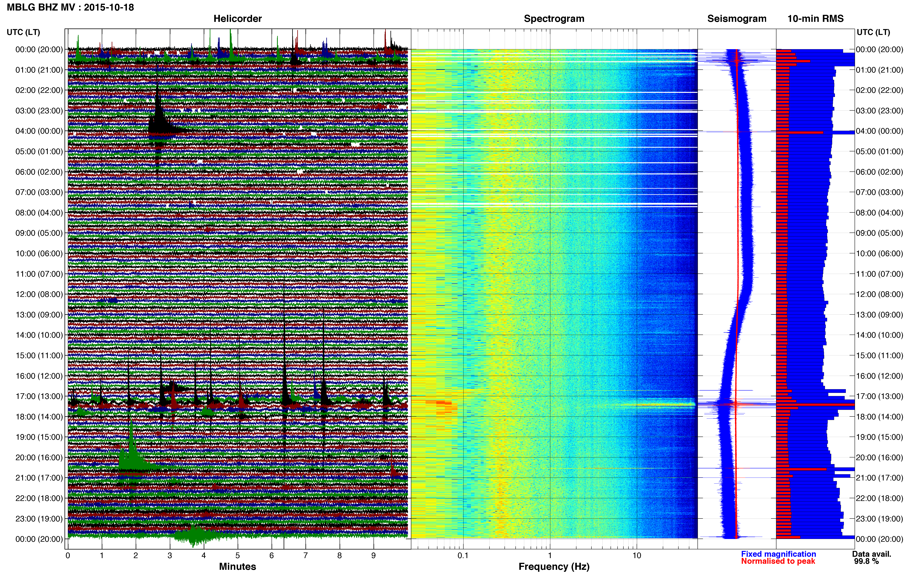Click the "7" tick on the Minutes axis

[x=306, y=555]
